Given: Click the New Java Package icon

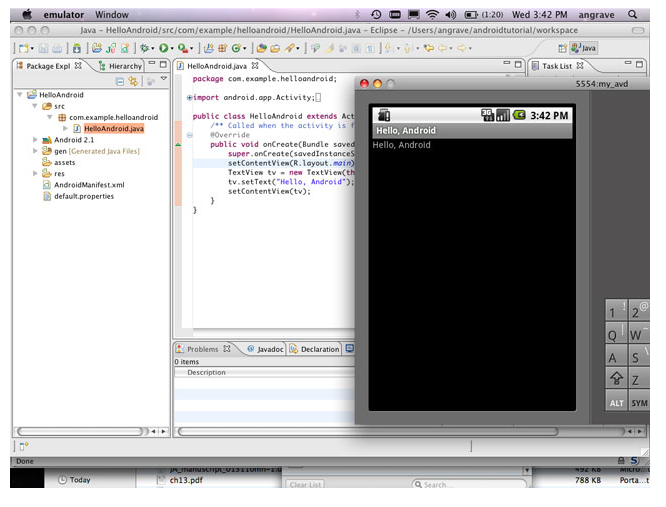Looking at the screenshot, I should 223,48.
